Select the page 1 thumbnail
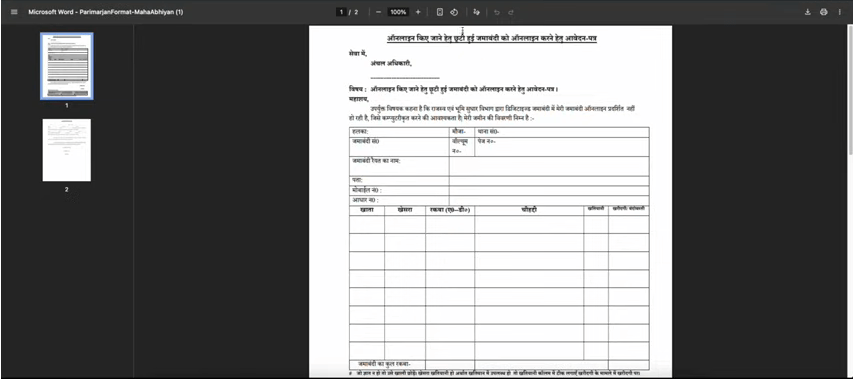Image resolution: width=853 pixels, height=379 pixels. tap(67, 66)
